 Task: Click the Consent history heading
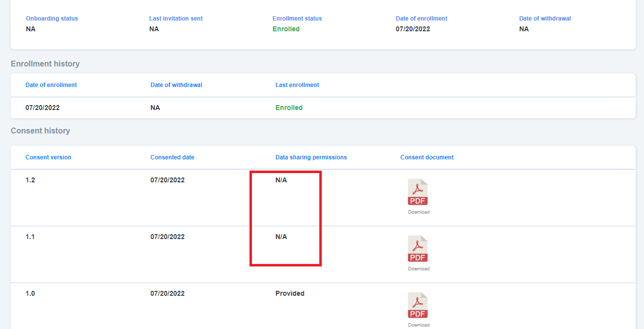pyautogui.click(x=41, y=131)
